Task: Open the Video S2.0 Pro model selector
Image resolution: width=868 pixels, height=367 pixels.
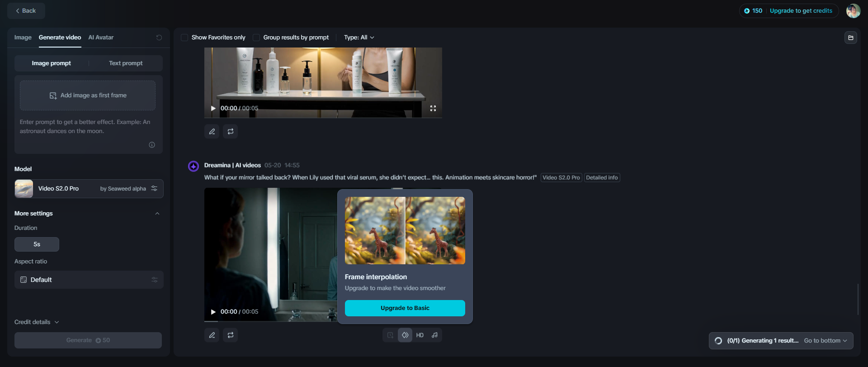Action: (x=89, y=189)
